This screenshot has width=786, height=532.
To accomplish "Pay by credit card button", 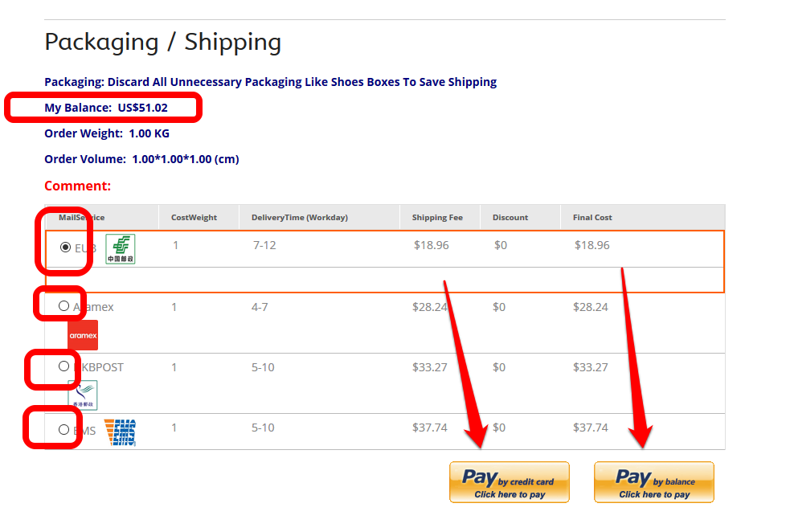I will [x=510, y=482].
